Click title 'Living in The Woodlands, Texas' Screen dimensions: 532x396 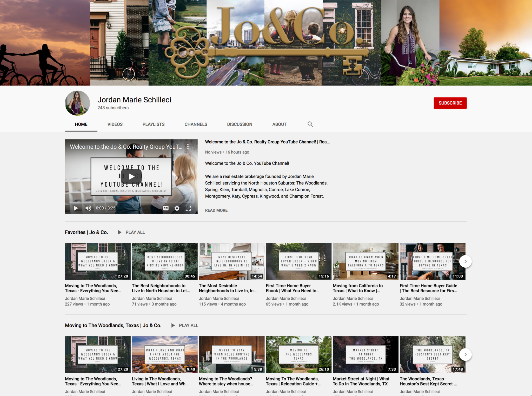point(160,381)
